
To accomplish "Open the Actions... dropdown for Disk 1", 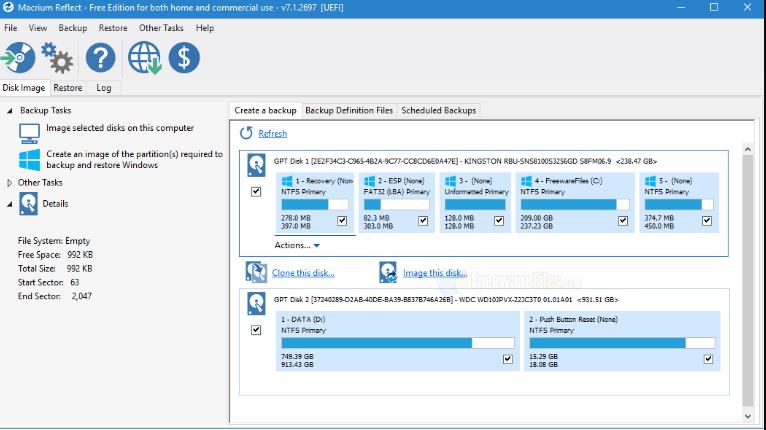I will [297, 245].
